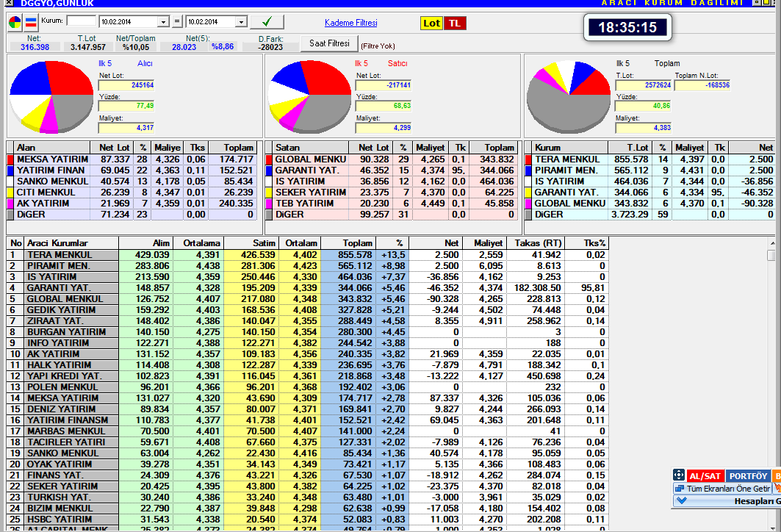This screenshot has height=532, width=781.
Task: Click the Net value 316.398
Action: [x=35, y=47]
